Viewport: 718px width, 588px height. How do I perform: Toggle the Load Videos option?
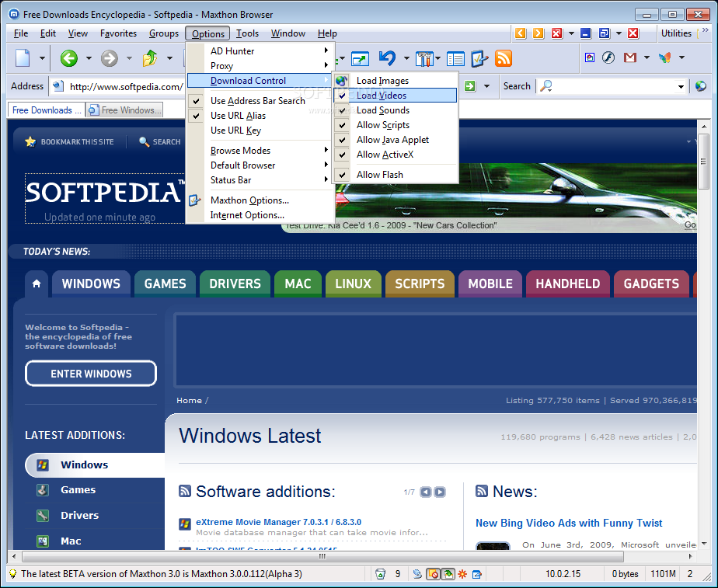point(396,96)
